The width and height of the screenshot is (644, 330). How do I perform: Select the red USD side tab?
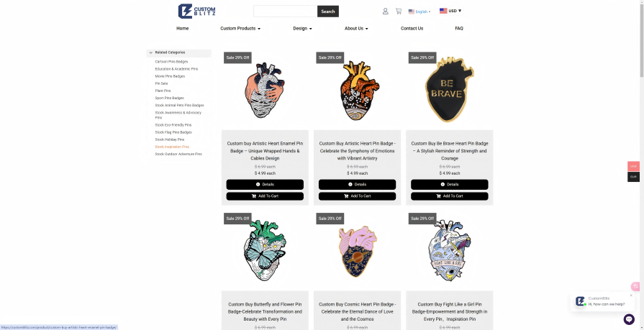pyautogui.click(x=633, y=166)
